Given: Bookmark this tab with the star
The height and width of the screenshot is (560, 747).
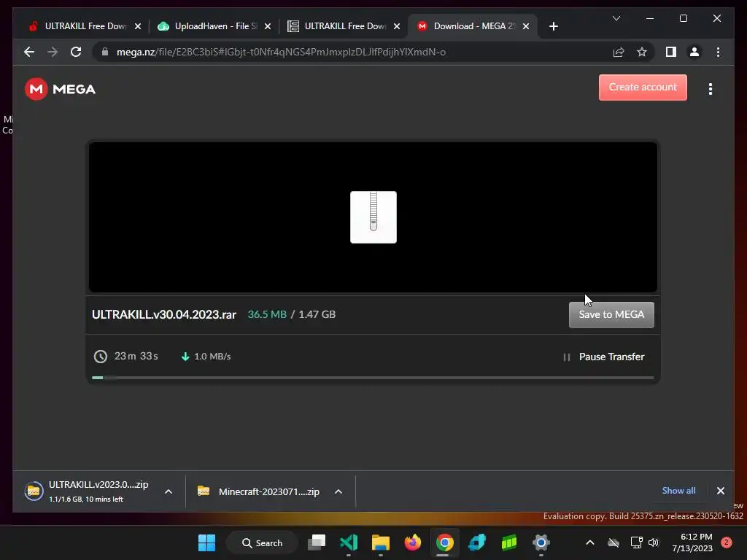Looking at the screenshot, I should tap(642, 52).
